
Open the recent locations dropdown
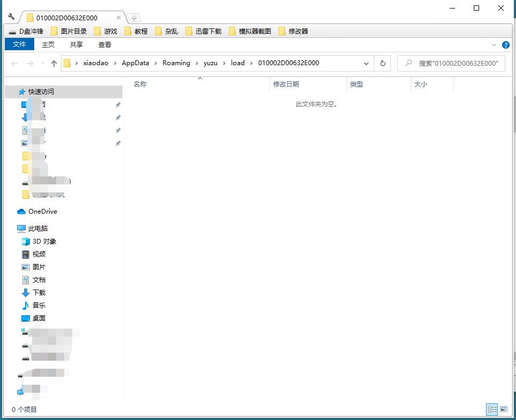point(43,64)
